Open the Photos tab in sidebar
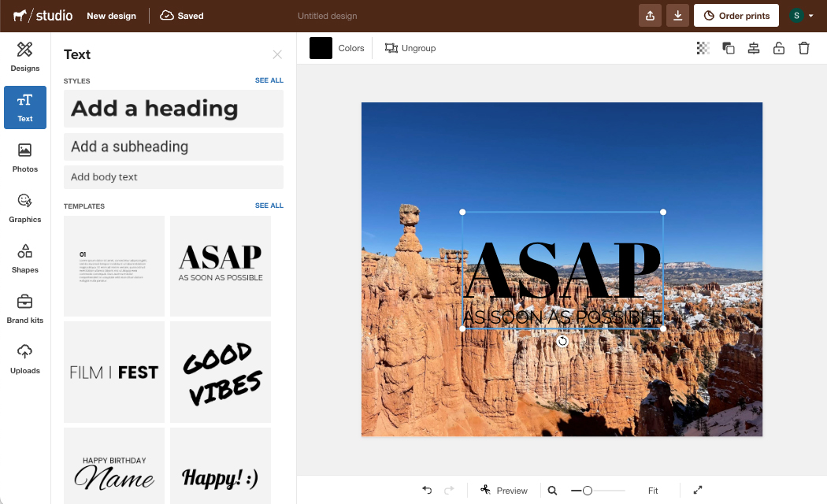 (25, 157)
